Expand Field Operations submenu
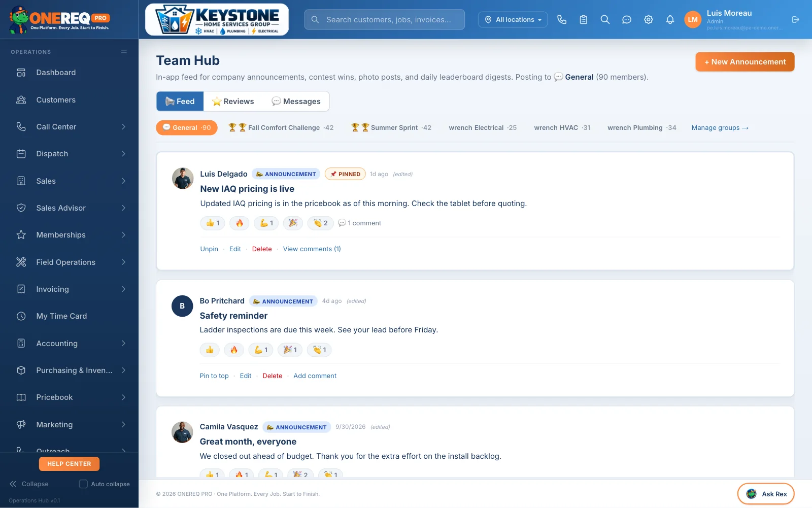The height and width of the screenshot is (508, 812). click(123, 262)
